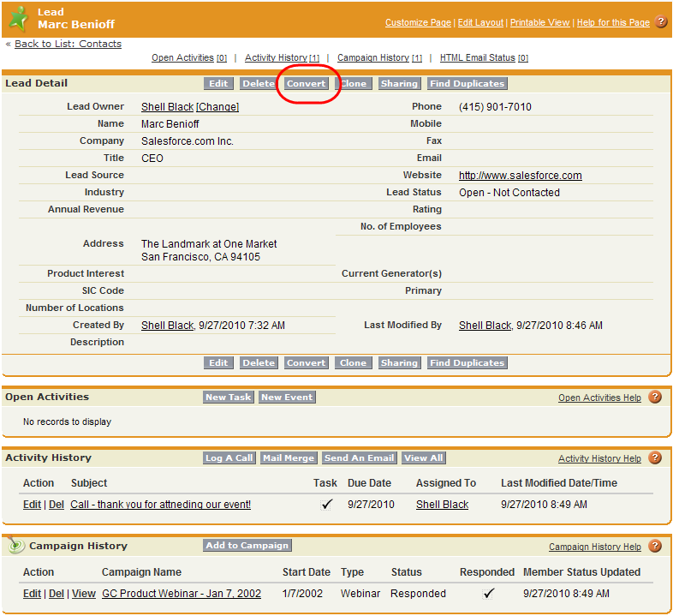This screenshot has height=616, width=673.
Task: Click the bottom Convert button
Action: 306,362
